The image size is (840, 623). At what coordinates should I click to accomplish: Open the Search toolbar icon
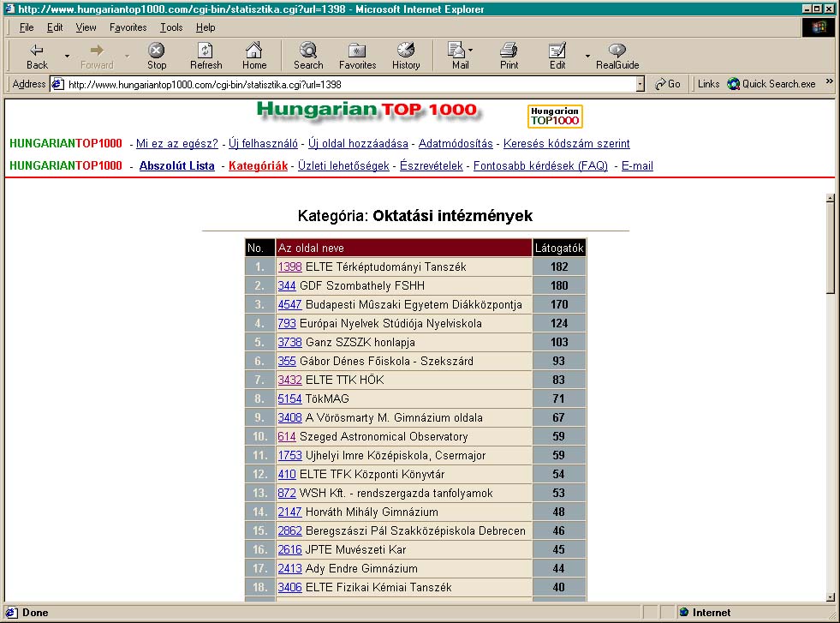coord(308,51)
